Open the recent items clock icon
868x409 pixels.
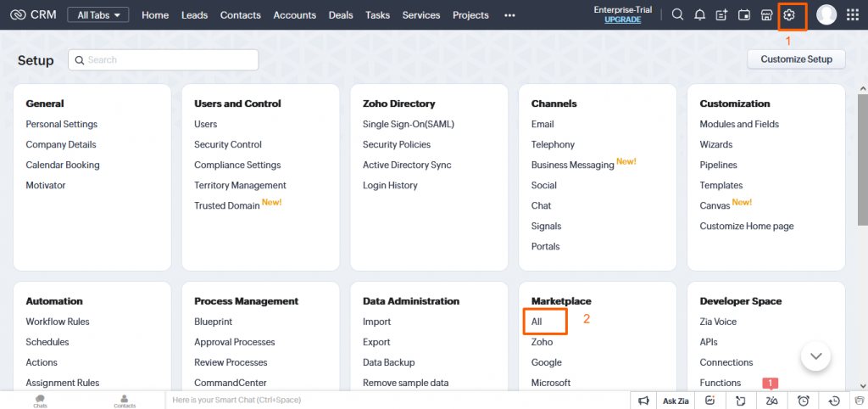click(x=834, y=401)
